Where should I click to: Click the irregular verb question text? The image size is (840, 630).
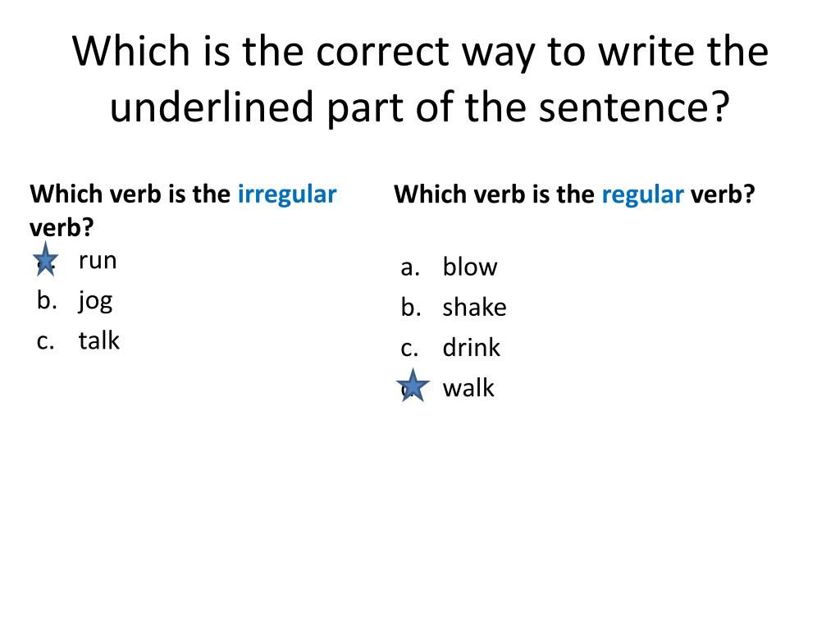tap(183, 211)
